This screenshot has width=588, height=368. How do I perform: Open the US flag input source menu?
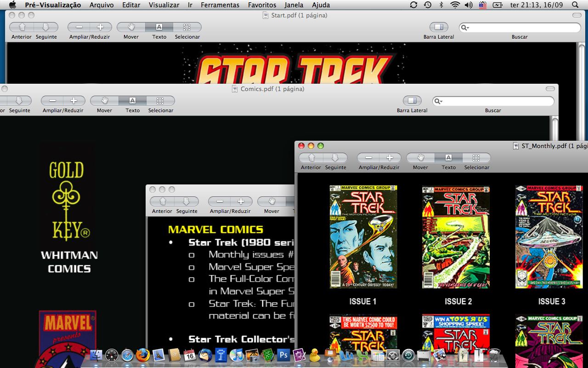tap(483, 5)
